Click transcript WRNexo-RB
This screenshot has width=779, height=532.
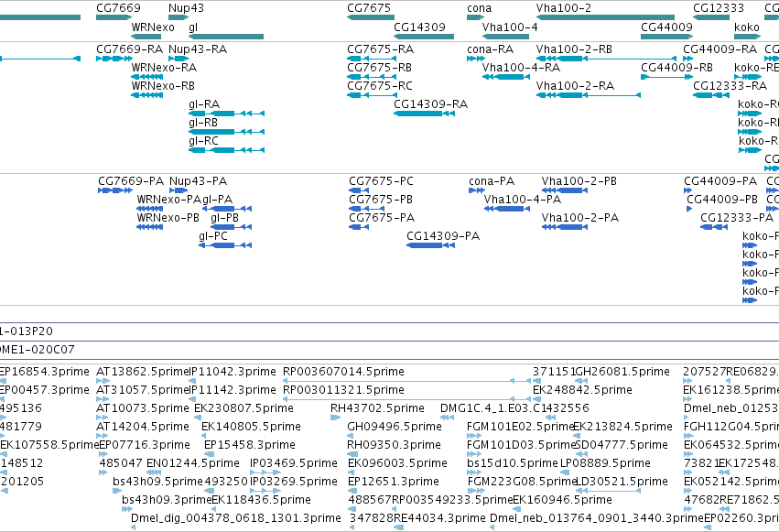[164, 86]
